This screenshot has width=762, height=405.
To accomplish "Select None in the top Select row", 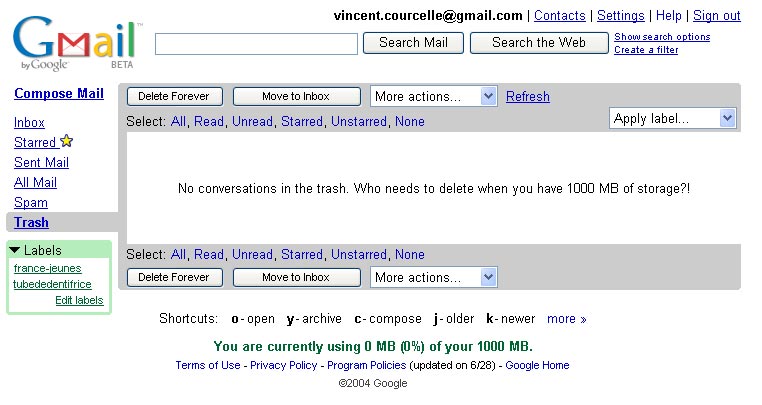I will point(410,121).
